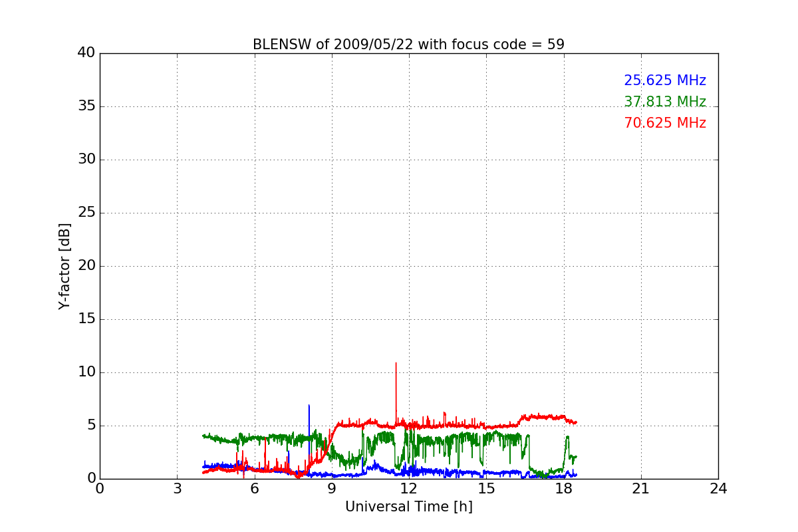The height and width of the screenshot is (532, 798).
Task: Click the blue spike peak near 8 h
Action: (309, 405)
